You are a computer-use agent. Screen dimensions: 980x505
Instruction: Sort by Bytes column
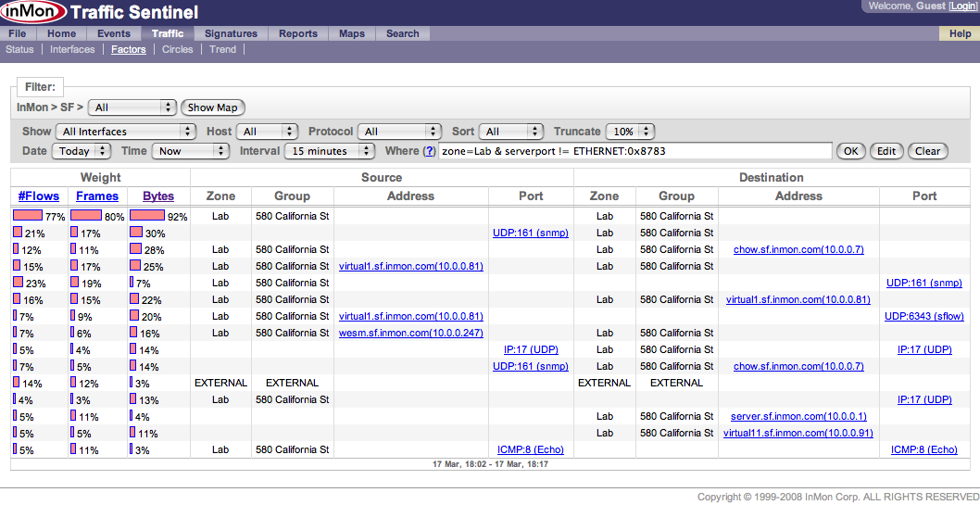pos(158,196)
